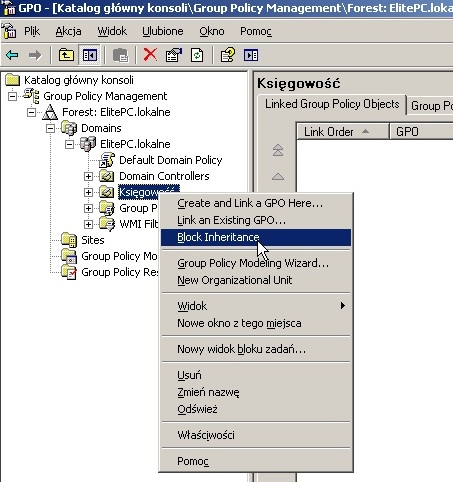Click the Domains folder icon
The width and height of the screenshot is (453, 482).
69,128
